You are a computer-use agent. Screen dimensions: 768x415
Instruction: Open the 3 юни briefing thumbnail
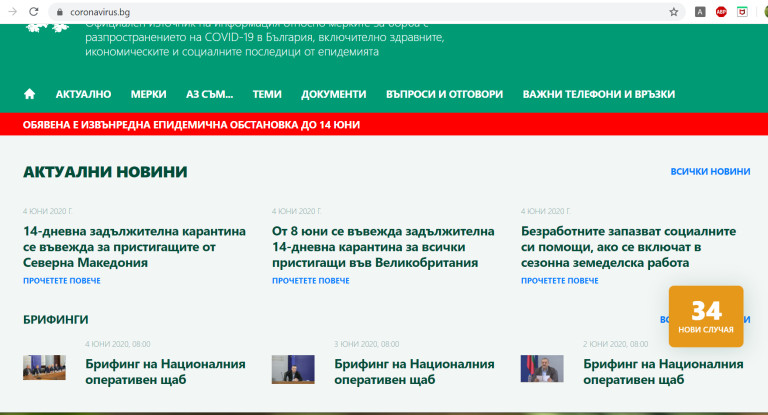click(x=293, y=369)
